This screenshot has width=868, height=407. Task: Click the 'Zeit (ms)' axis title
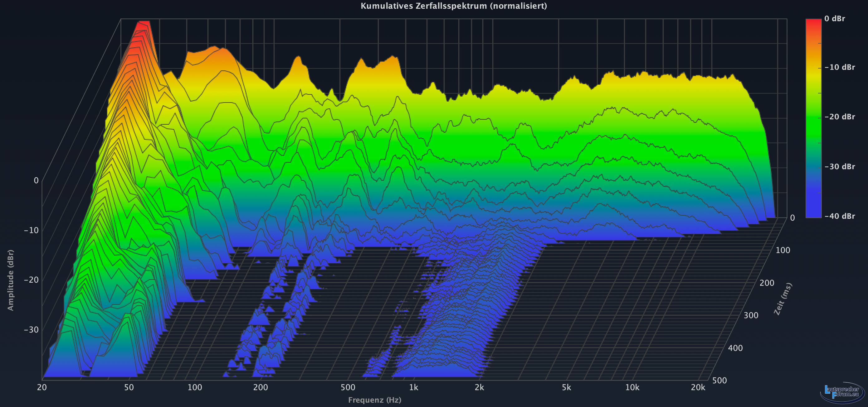tap(783, 299)
